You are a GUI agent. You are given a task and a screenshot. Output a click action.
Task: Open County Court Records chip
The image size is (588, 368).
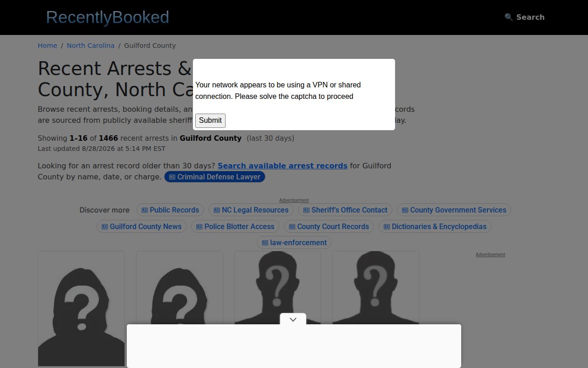(328, 226)
